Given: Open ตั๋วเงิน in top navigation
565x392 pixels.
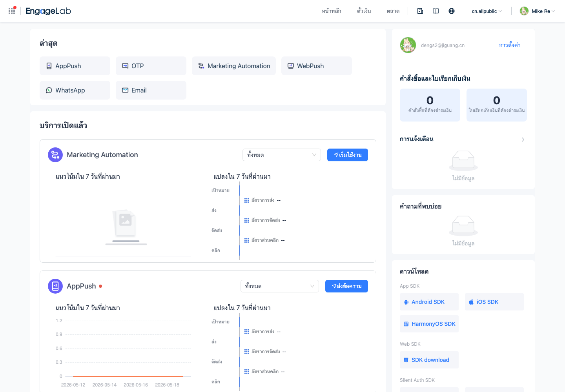Looking at the screenshot, I should (364, 11).
